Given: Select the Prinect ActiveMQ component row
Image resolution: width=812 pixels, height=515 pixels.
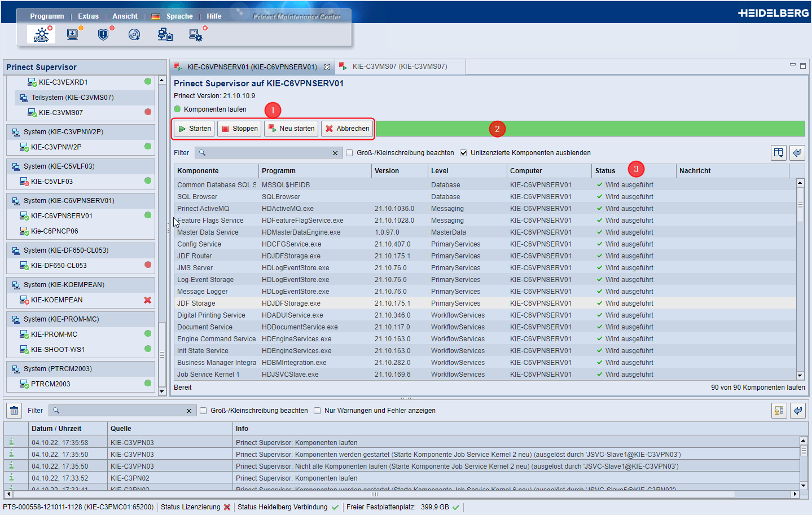Looking at the screenshot, I should tap(485, 209).
